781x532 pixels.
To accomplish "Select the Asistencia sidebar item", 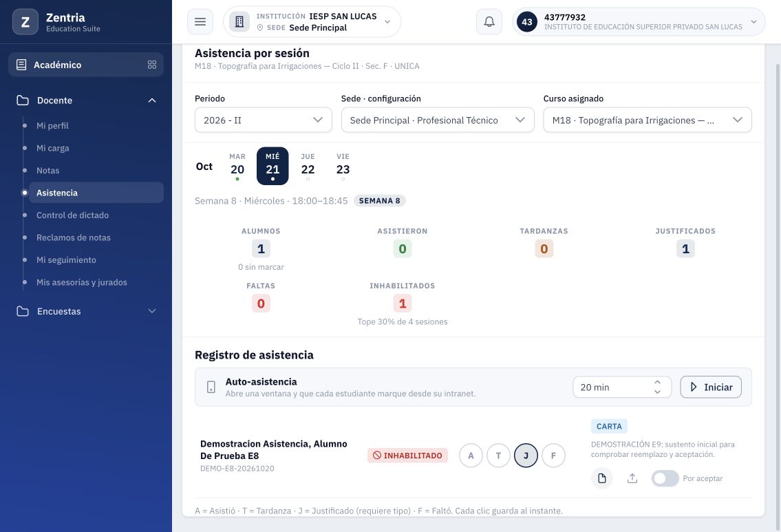I will click(96, 193).
